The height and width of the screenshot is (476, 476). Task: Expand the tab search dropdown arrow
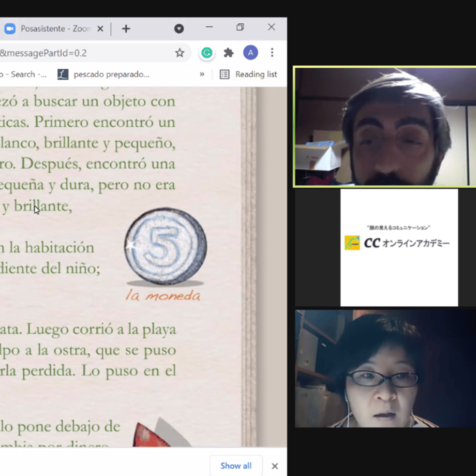[x=179, y=28]
